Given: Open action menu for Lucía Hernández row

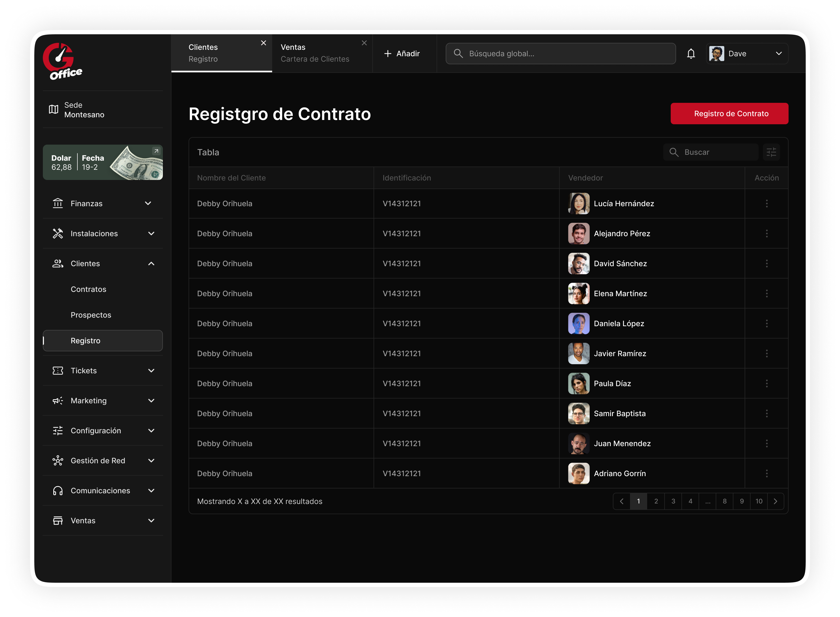Looking at the screenshot, I should coord(766,203).
